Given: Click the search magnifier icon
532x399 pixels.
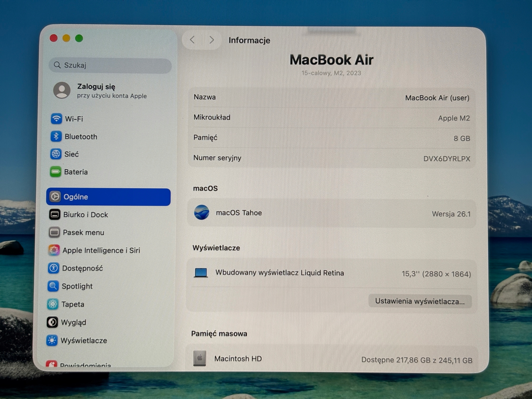Looking at the screenshot, I should 57,65.
